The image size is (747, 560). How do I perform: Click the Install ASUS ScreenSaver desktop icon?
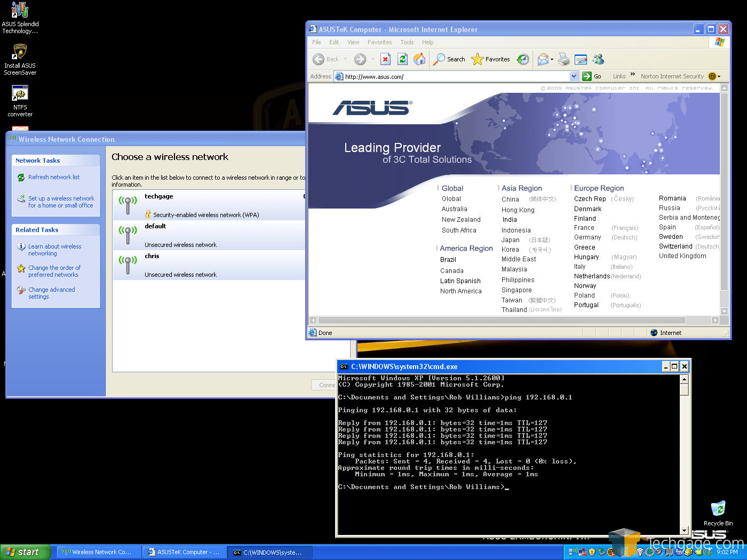click(x=20, y=59)
